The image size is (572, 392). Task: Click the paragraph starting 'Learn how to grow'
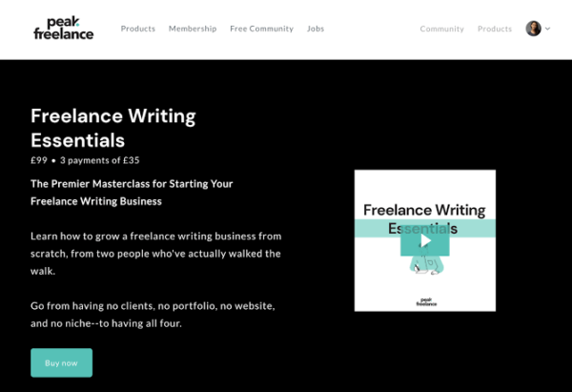pos(156,254)
